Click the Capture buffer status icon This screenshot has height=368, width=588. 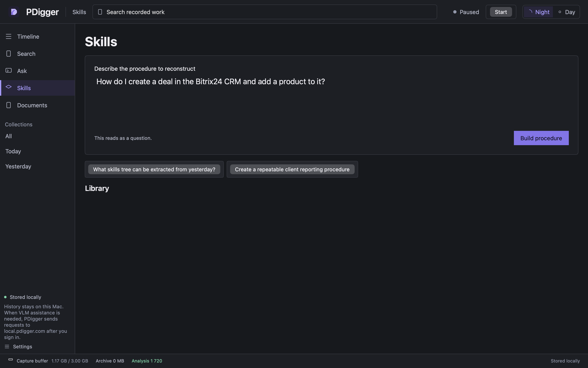click(x=10, y=359)
